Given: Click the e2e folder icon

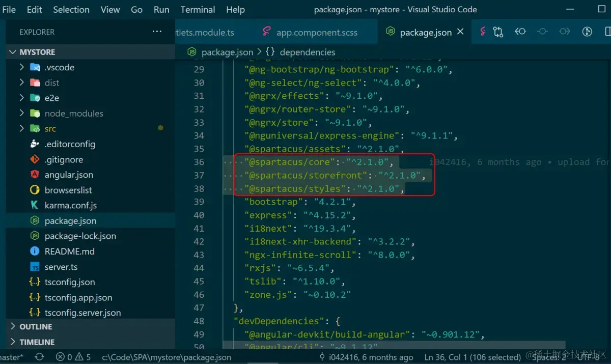Looking at the screenshot, I should (35, 98).
